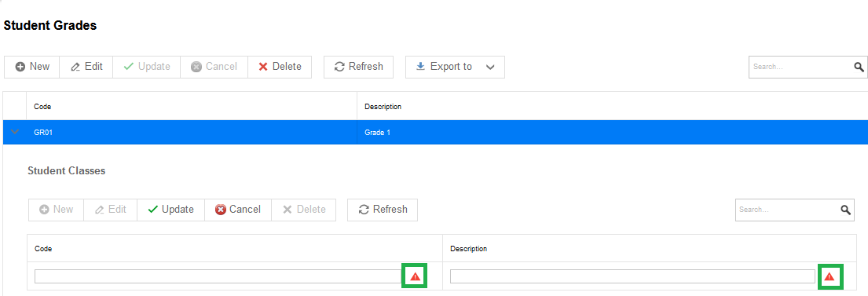Select the GR01 grade row
Viewport: 868px width, 296px height.
435,132
